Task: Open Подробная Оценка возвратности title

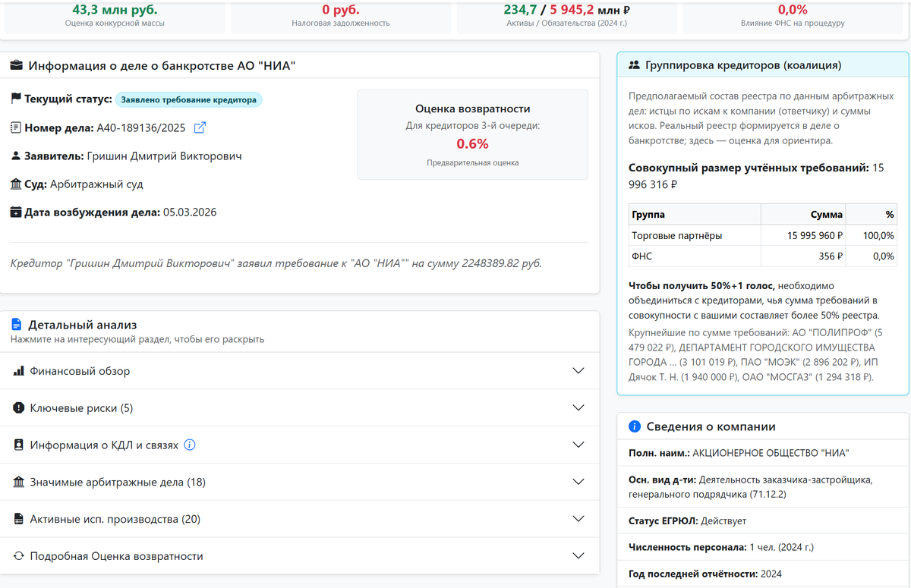Action: point(116,556)
